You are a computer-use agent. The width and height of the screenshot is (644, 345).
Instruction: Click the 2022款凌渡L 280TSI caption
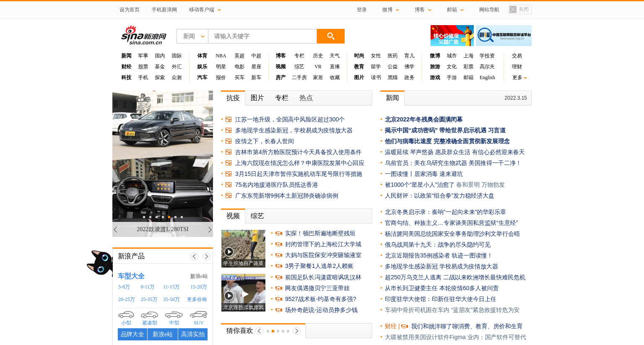pos(163,229)
